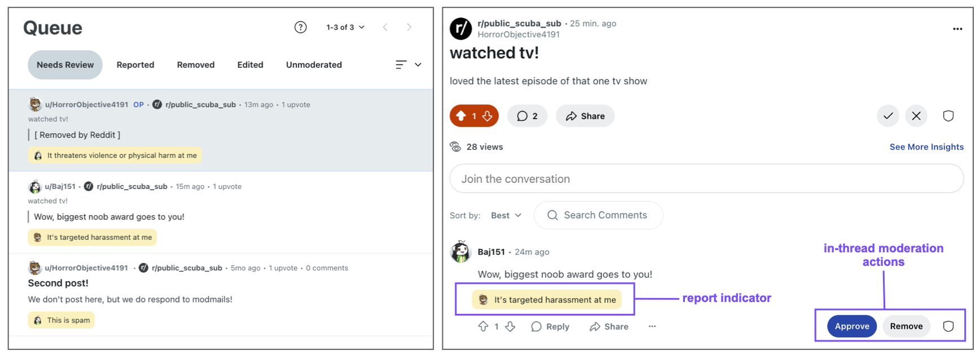
Task: Click the Join the conversation field
Action: tap(706, 179)
